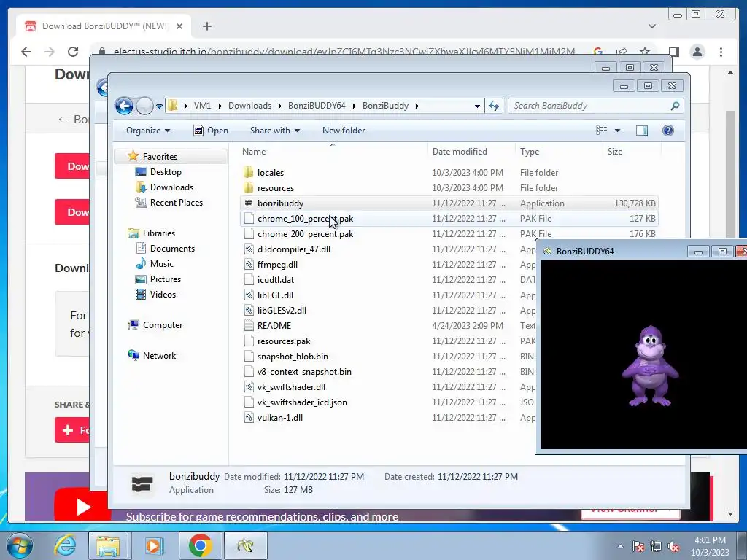Open Explorer Help button

[668, 131]
